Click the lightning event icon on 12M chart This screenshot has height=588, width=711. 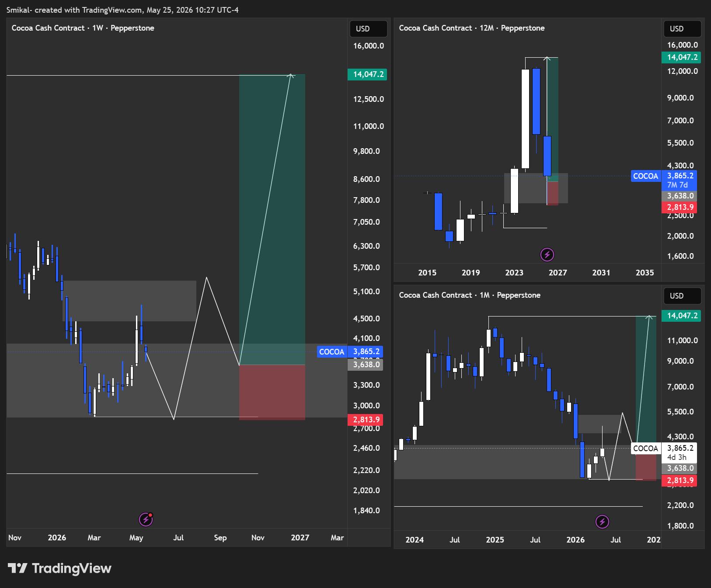(x=547, y=254)
